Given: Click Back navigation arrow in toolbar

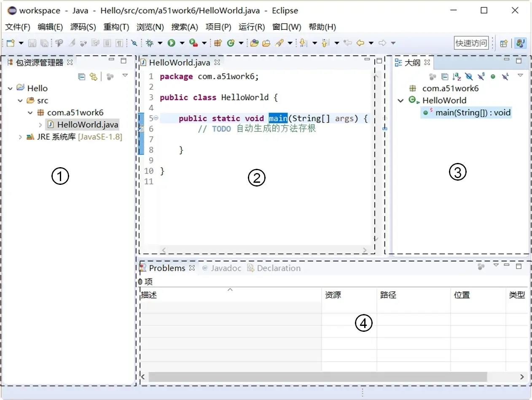Looking at the screenshot, I should pos(360,43).
